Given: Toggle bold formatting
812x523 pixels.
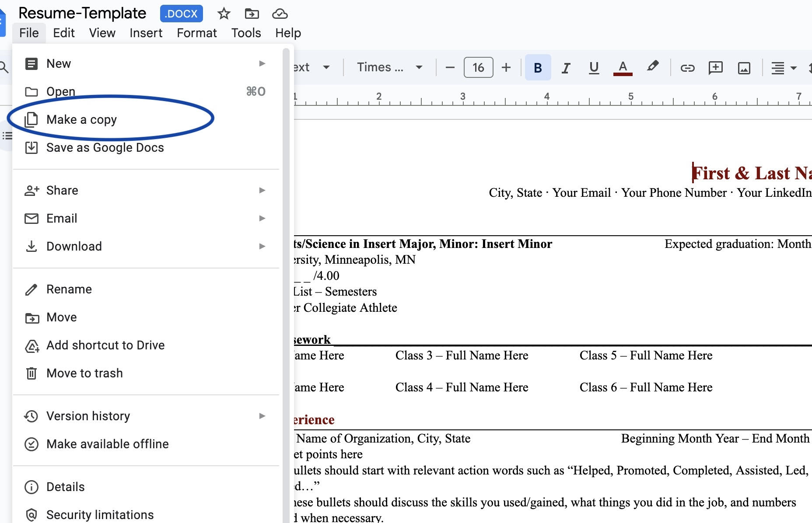Looking at the screenshot, I should click(537, 67).
